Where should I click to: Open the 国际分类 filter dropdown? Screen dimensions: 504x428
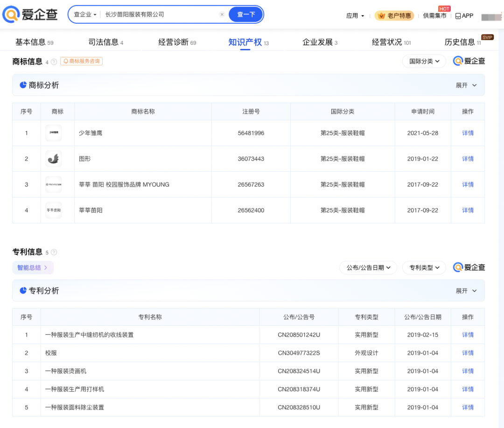tap(424, 61)
